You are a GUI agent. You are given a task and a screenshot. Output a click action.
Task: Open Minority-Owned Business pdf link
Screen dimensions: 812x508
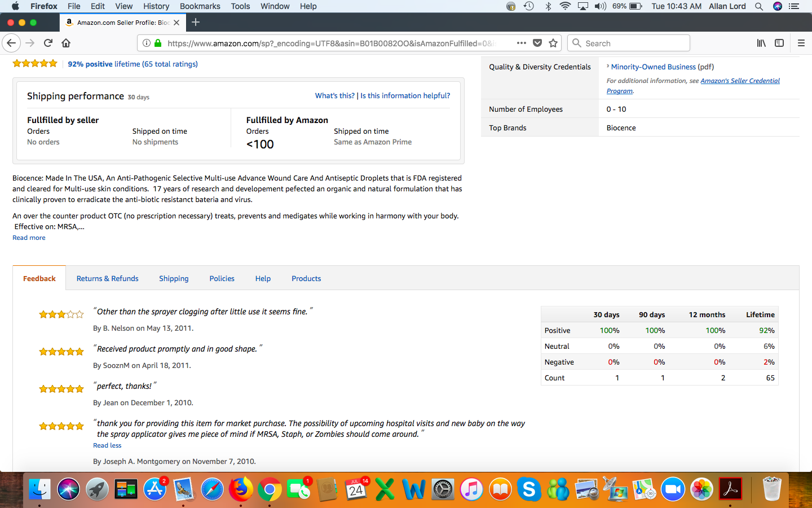[654, 67]
